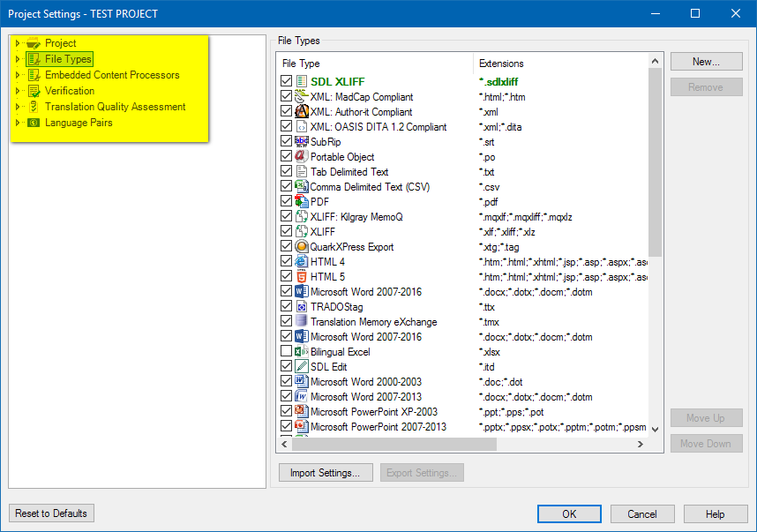Click the Bilingual Excel icon
Viewport: 757px width, 532px height.
(302, 351)
